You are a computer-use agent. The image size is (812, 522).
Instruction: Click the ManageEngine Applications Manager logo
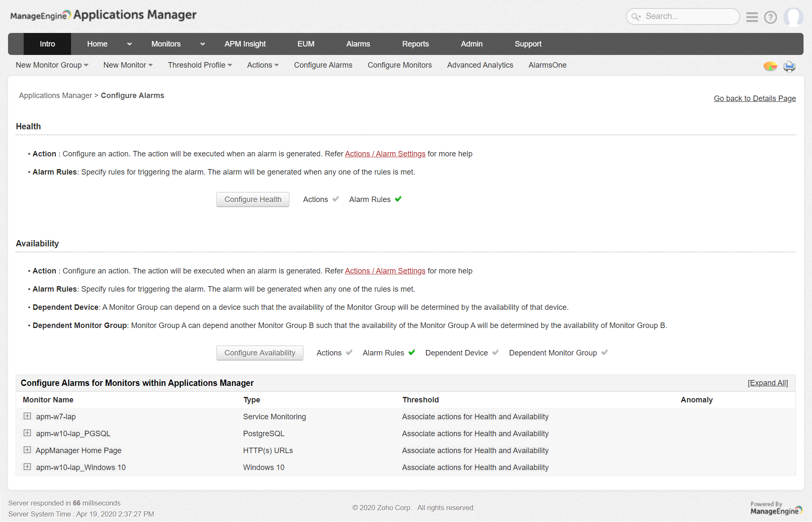pos(103,15)
